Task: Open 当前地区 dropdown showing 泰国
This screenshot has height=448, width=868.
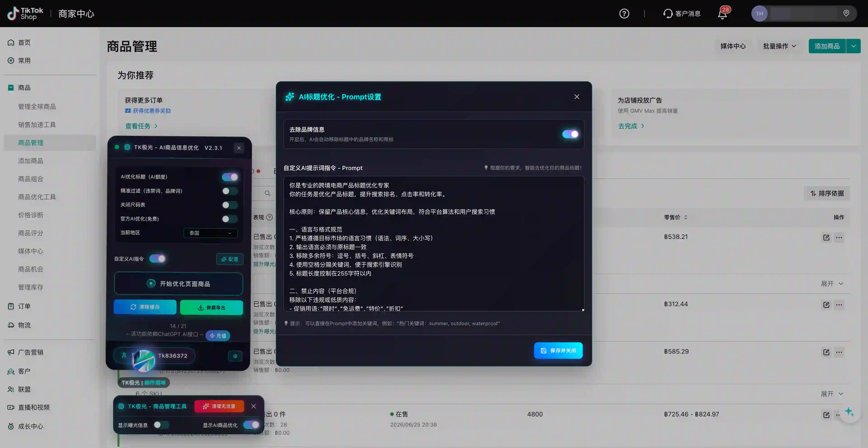Action: pos(211,233)
